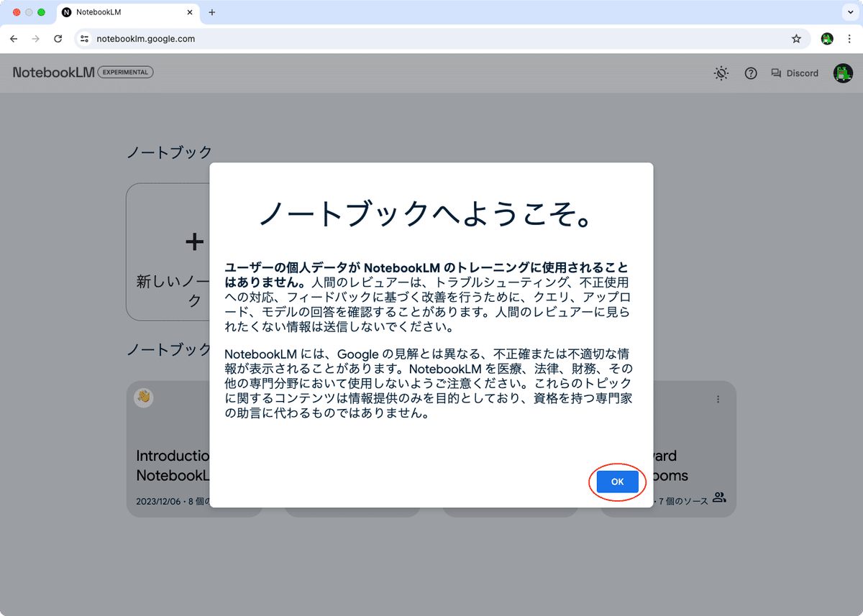Bookmark this page with the star icon
The height and width of the screenshot is (616, 863).
[796, 39]
